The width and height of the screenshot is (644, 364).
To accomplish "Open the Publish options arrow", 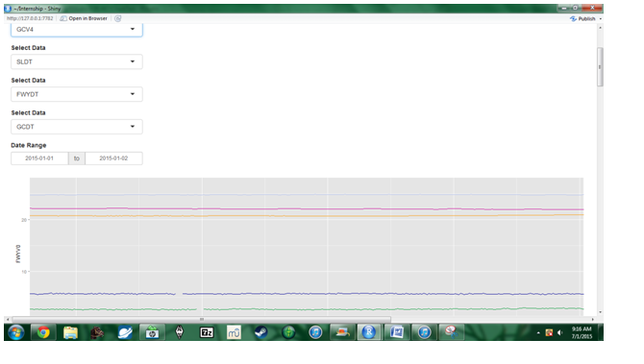I will point(600,19).
